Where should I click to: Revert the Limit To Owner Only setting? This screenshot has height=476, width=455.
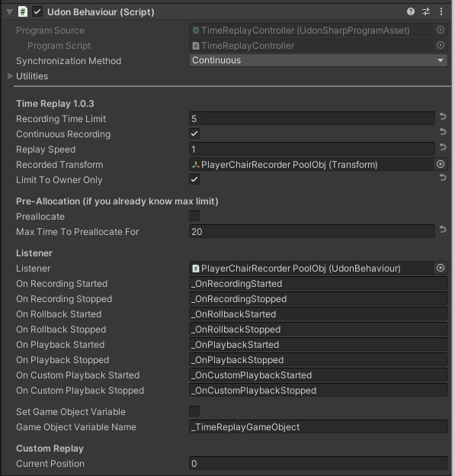tap(443, 177)
